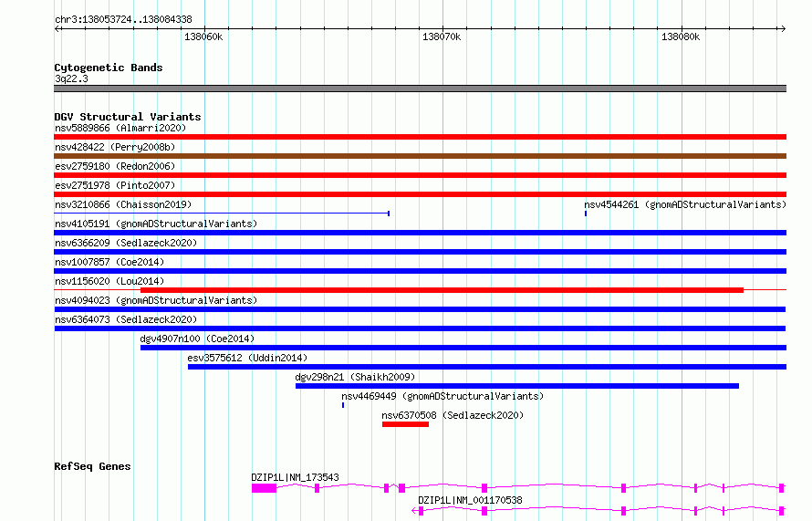Open nsv3210866 (Chaisson2019) label
The height and width of the screenshot is (521, 812).
click(123, 204)
